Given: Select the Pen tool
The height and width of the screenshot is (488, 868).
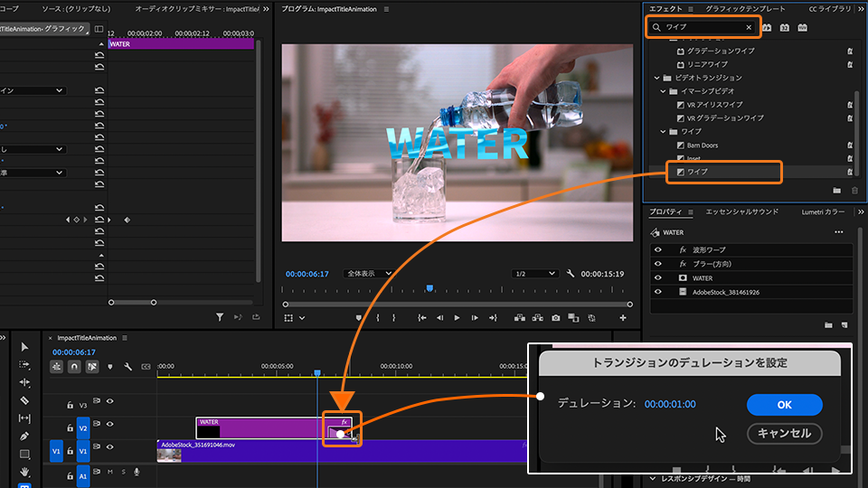Looking at the screenshot, I should [x=24, y=436].
